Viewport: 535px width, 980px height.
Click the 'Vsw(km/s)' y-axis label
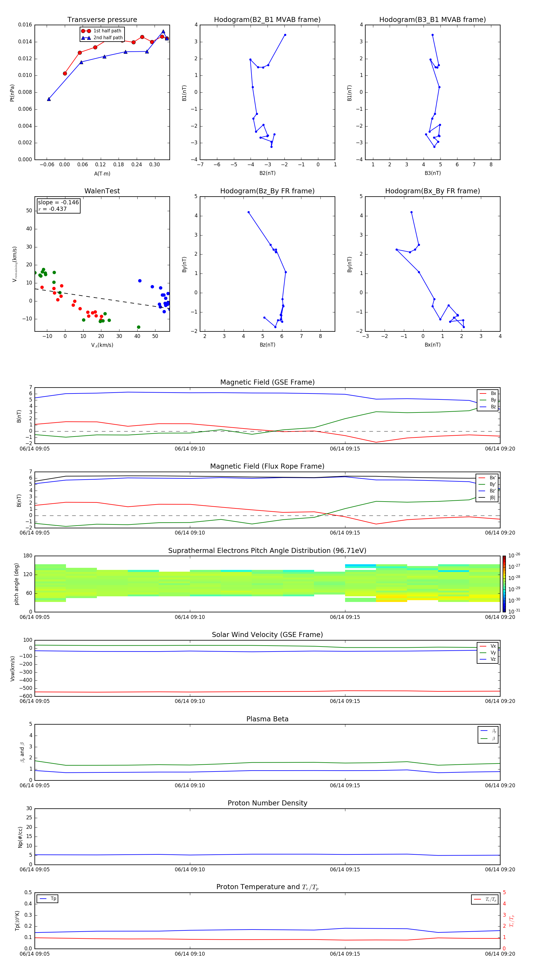[x=12, y=668]
